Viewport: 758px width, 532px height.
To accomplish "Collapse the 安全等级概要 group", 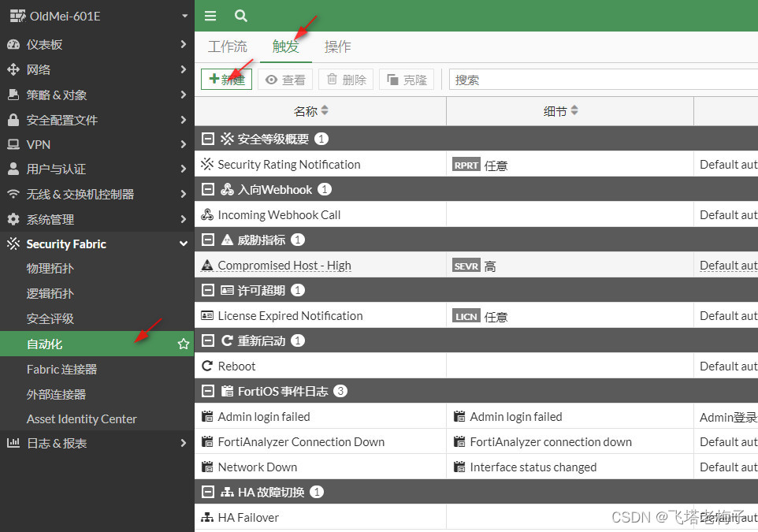I will click(207, 139).
